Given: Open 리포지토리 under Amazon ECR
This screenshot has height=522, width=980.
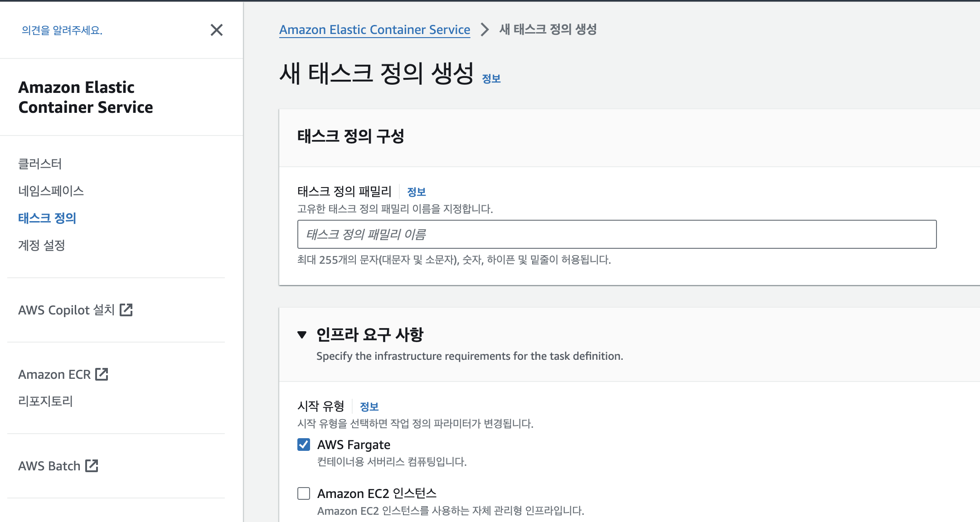Looking at the screenshot, I should coord(45,401).
